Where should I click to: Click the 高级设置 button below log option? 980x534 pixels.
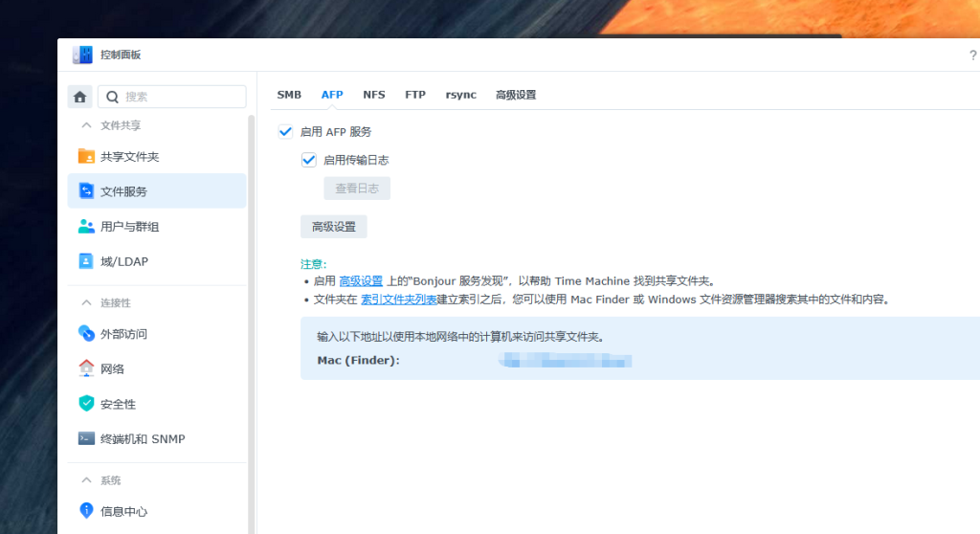pos(333,227)
